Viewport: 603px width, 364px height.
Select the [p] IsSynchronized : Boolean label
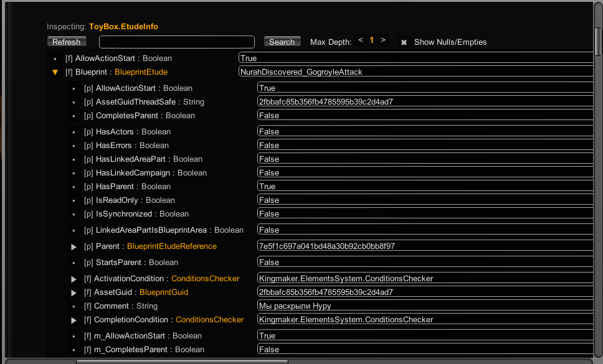tap(136, 214)
